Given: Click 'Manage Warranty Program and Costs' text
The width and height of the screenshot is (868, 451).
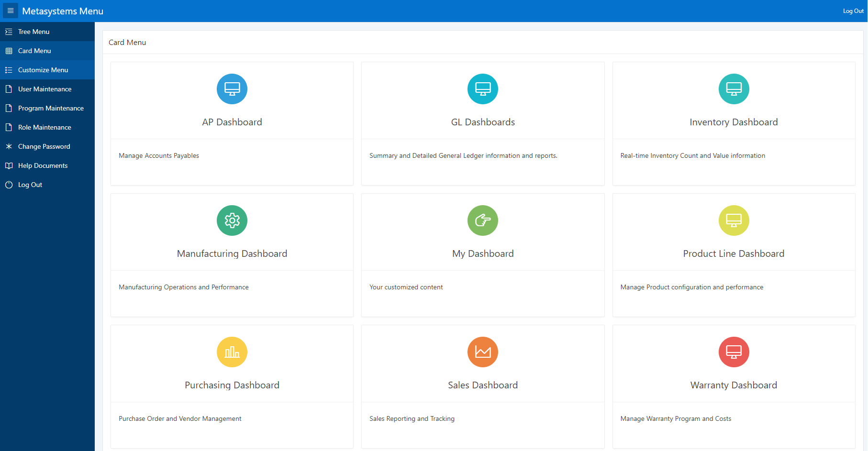Looking at the screenshot, I should pos(676,418).
